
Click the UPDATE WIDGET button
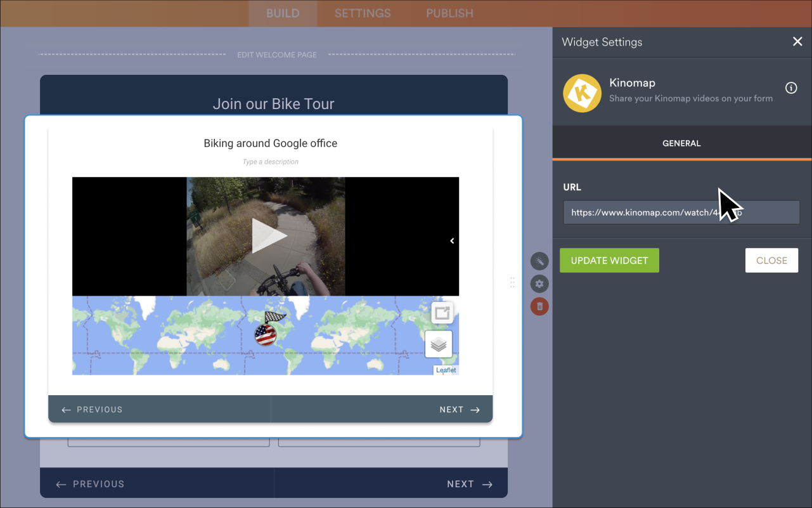click(609, 260)
